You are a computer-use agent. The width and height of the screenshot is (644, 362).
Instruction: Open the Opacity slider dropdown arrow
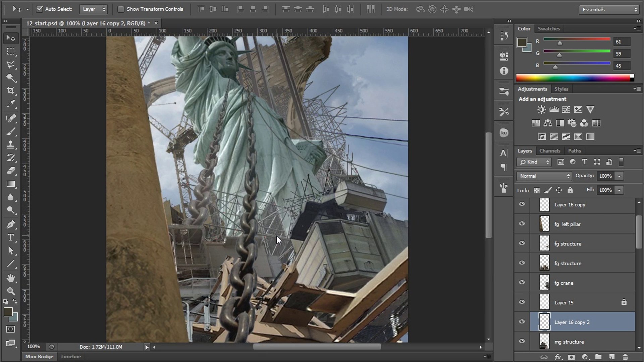tap(620, 176)
